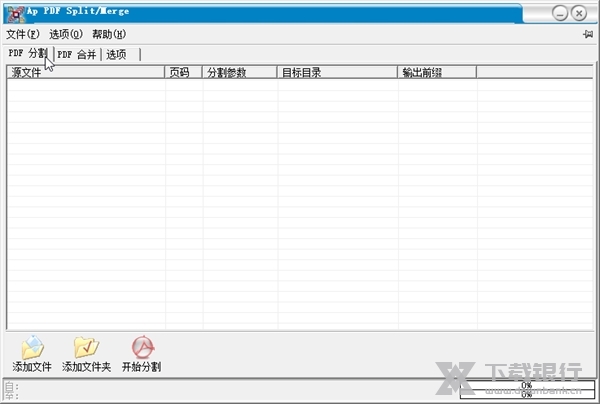The height and width of the screenshot is (404, 600).
Task: Switch to the PDF 合并 tab
Action: [77, 54]
